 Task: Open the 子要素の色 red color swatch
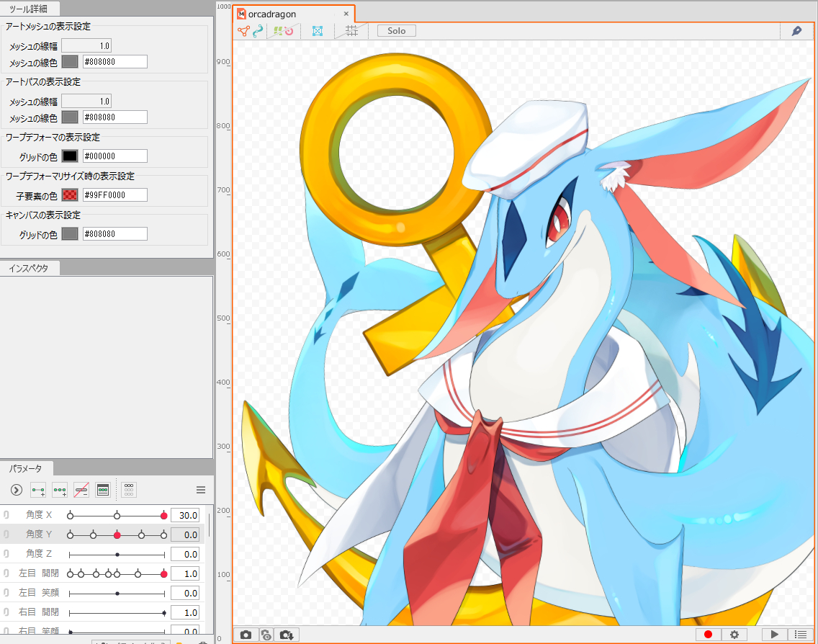click(70, 195)
